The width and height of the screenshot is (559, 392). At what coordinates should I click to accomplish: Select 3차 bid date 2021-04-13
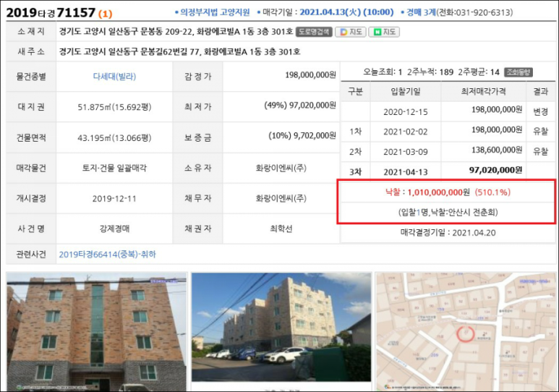pyautogui.click(x=406, y=172)
